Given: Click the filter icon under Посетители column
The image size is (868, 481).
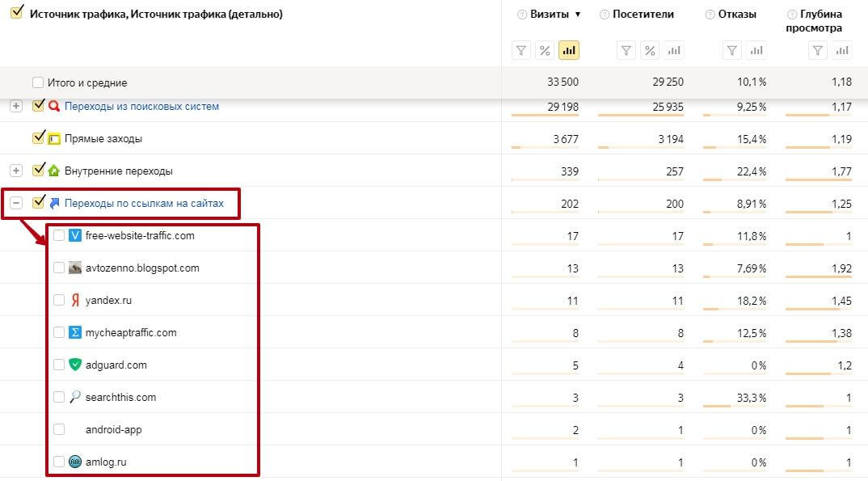Looking at the screenshot, I should pyautogui.click(x=626, y=51).
